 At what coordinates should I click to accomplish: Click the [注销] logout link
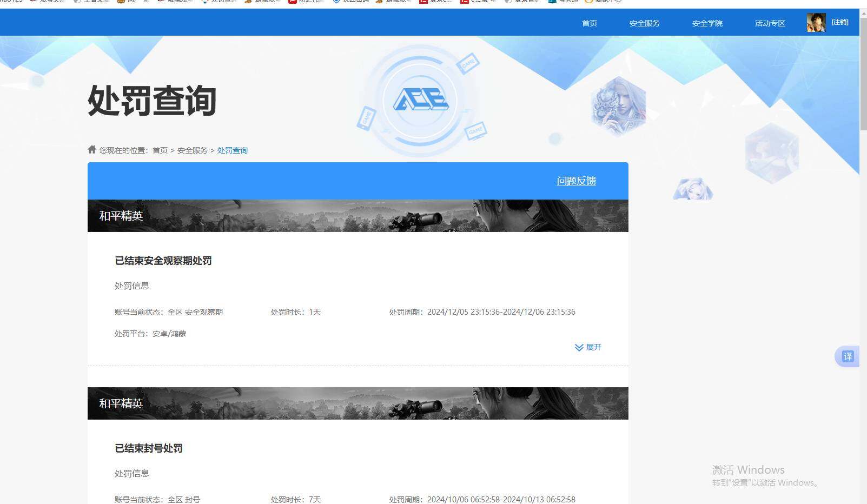tap(839, 22)
